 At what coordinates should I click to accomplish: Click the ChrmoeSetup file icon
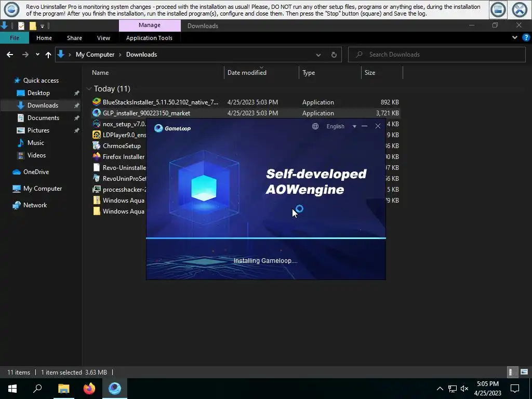[96, 145]
